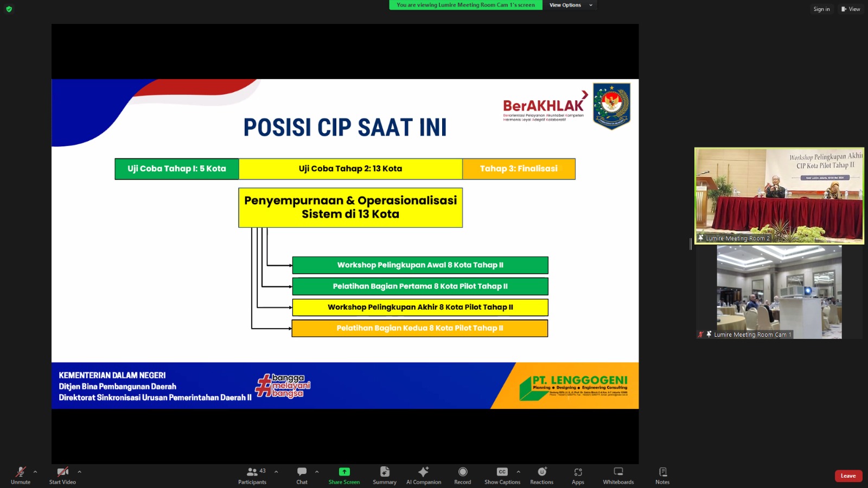This screenshot has width=868, height=488.
Task: Open audio options arrow beside Unmute
Action: pos(35,472)
